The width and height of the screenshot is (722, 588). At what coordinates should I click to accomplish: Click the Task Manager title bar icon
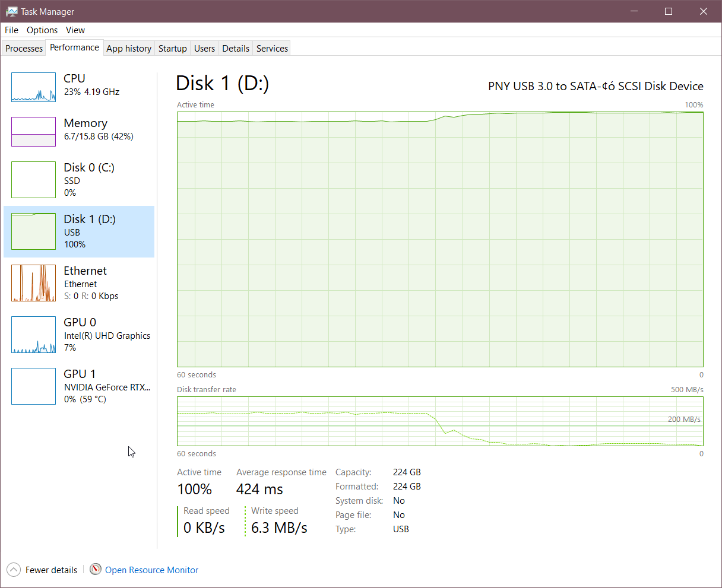(x=11, y=11)
